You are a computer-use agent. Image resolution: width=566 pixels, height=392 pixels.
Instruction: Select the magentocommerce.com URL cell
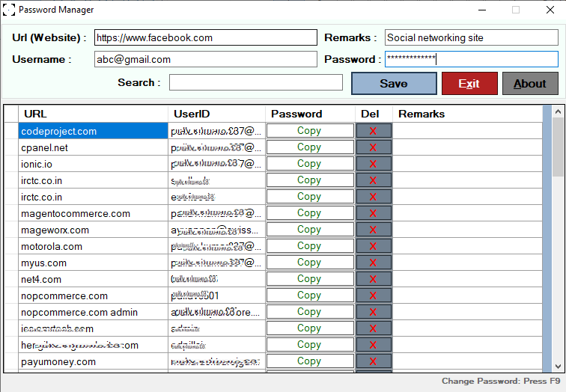coord(93,213)
